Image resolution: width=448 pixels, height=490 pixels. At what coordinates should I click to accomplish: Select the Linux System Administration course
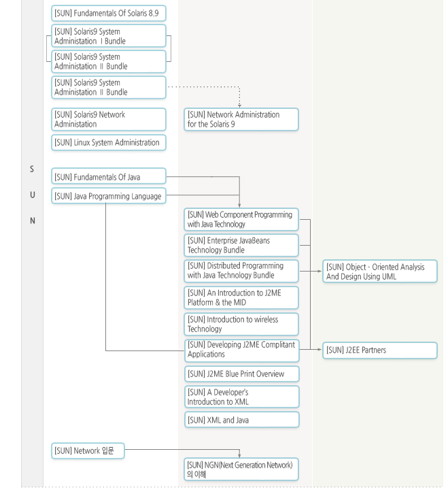point(109,143)
